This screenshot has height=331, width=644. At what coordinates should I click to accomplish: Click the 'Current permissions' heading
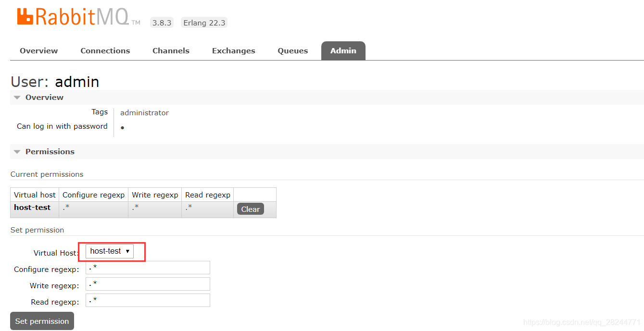click(x=47, y=174)
